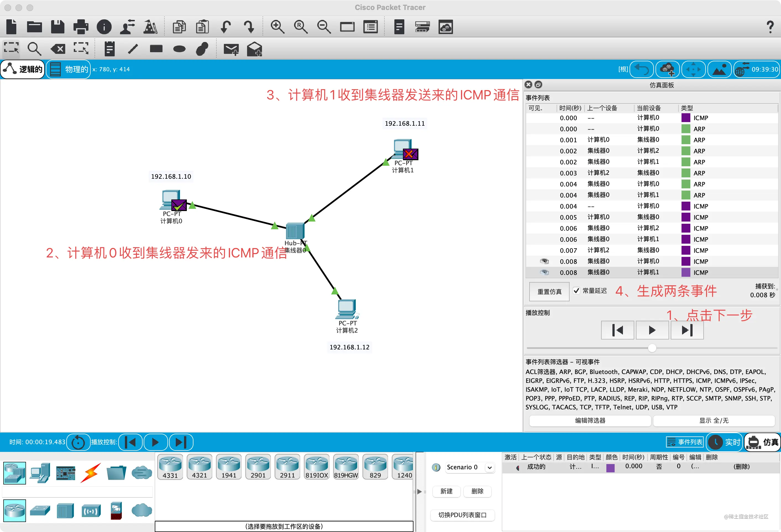Select the End Devices category icon
The image size is (781, 532).
tap(40, 473)
